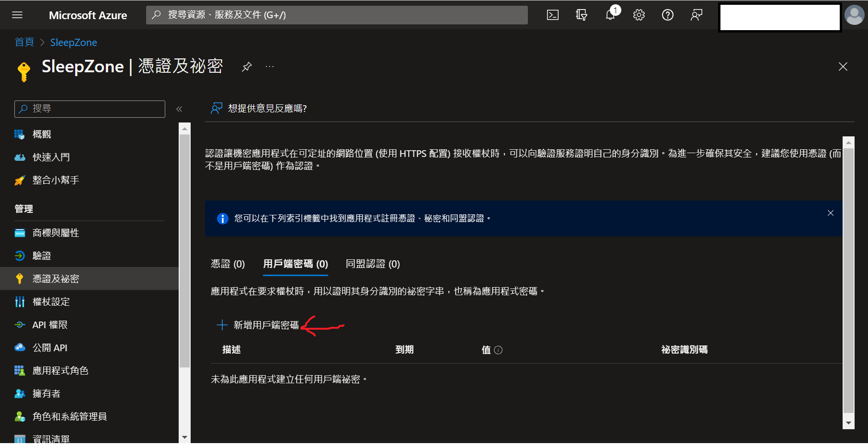868x445 pixels.
Task: Click the 快速入門 cloud icon
Action: click(x=20, y=157)
